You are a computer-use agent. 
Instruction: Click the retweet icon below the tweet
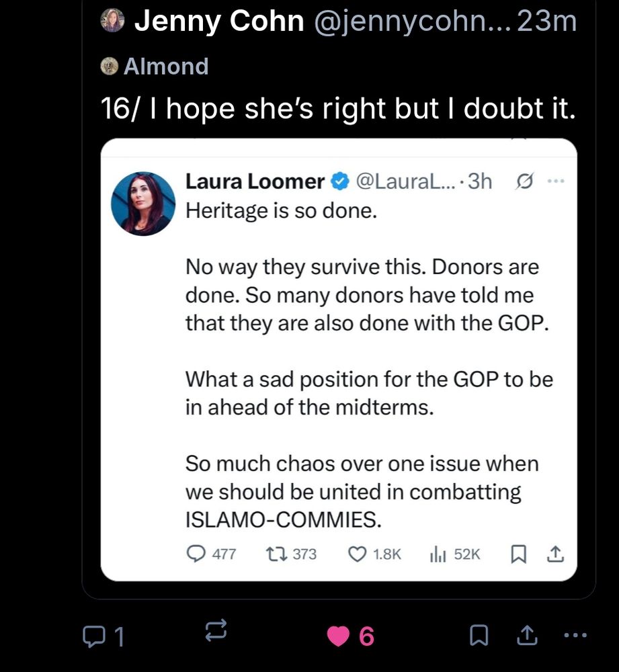(216, 632)
